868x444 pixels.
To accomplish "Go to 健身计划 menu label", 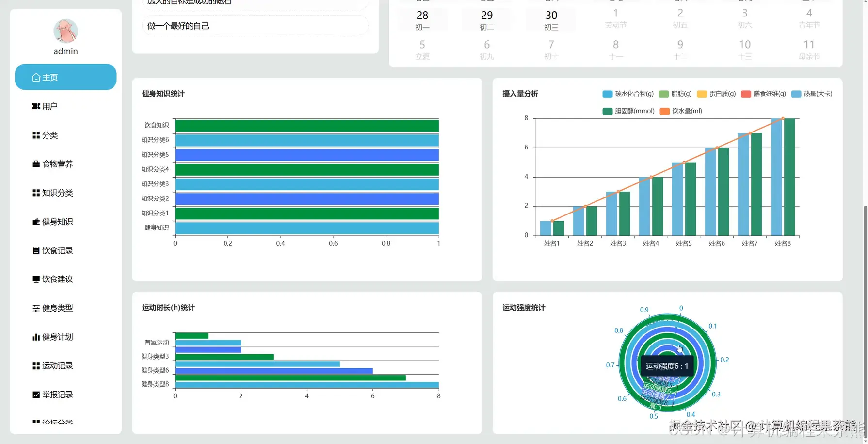I will 58,337.
